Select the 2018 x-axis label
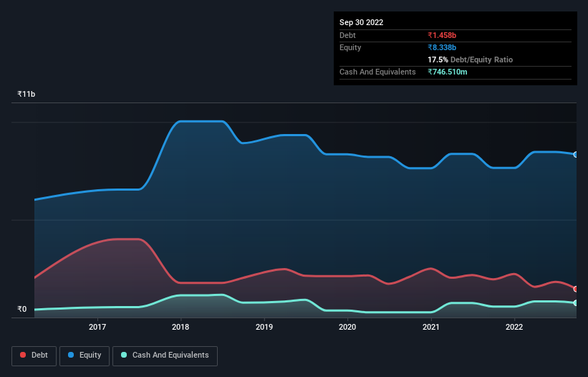The height and width of the screenshot is (377, 588). click(180, 327)
